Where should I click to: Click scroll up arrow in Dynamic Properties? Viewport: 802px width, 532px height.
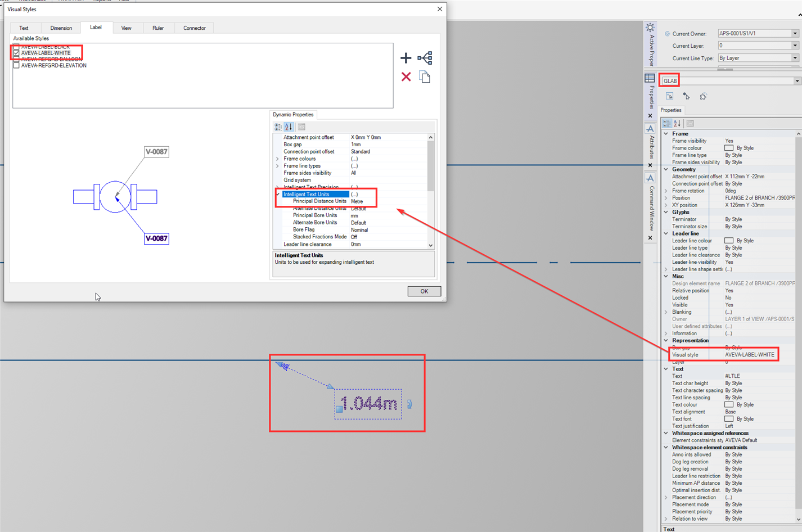431,137
